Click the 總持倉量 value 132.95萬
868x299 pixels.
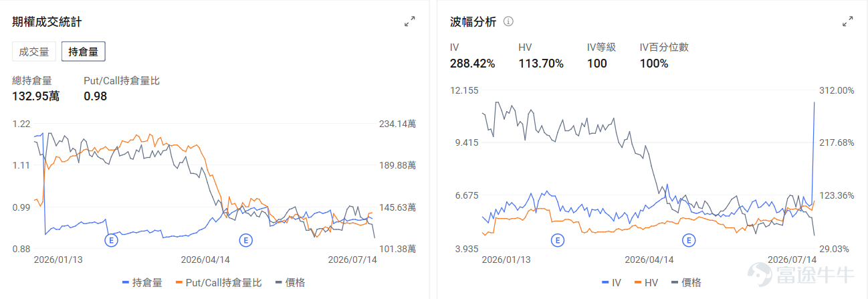[x=36, y=96]
